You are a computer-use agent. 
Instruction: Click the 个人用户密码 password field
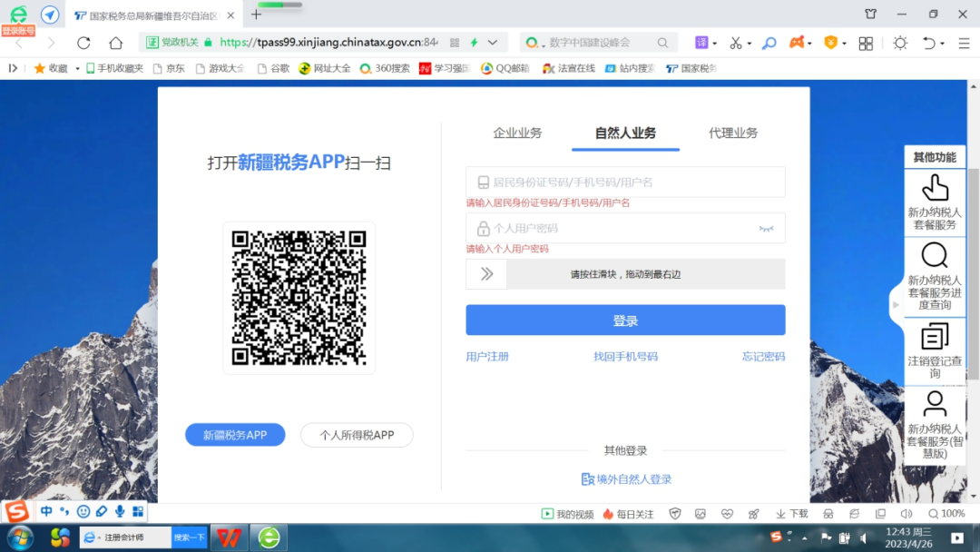[x=625, y=228]
